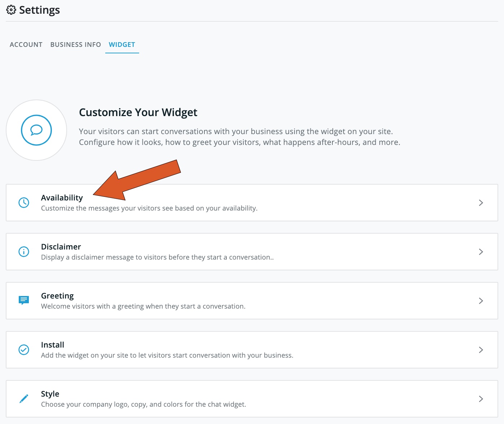504x424 pixels.
Task: Click the Install row description text
Action: pos(167,355)
